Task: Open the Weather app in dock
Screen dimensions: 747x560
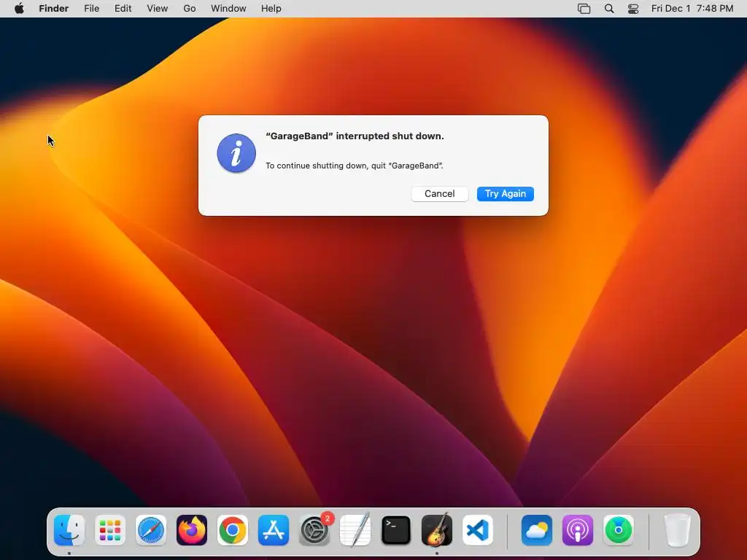Action: pos(537,530)
